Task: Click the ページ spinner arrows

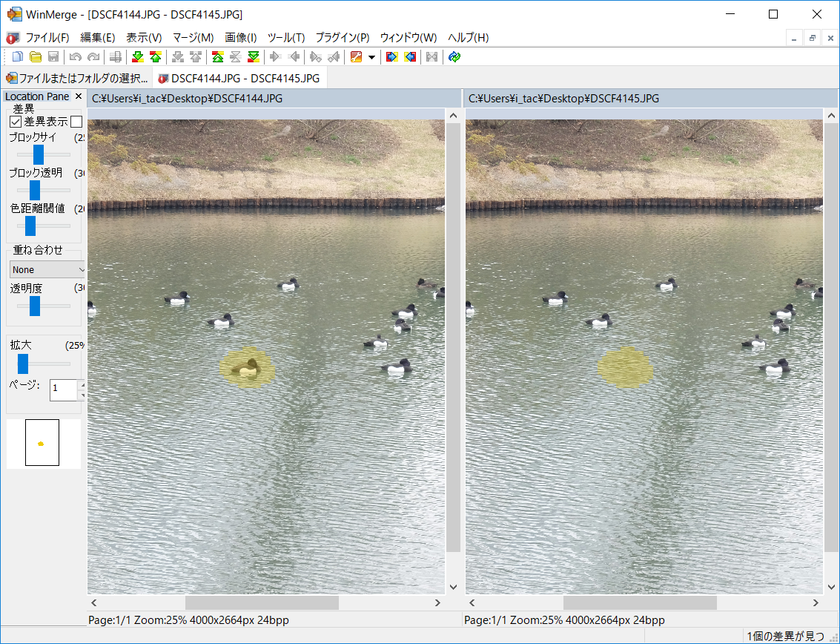Action: (82, 390)
